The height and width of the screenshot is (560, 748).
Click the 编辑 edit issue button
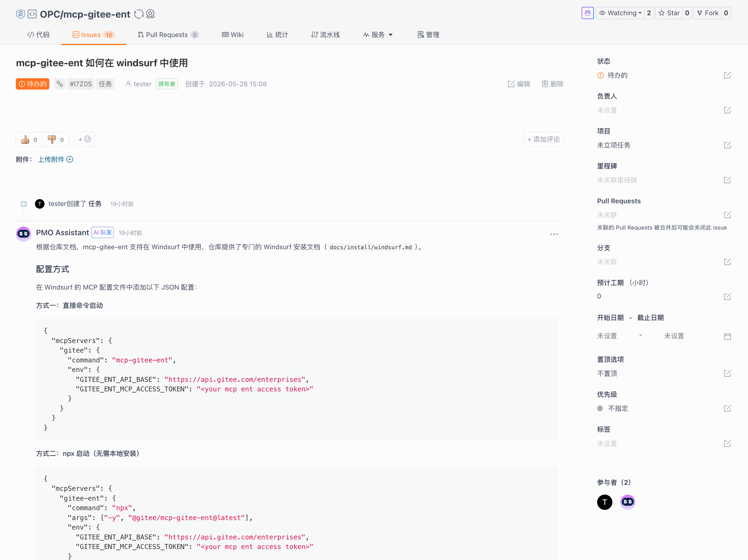519,84
